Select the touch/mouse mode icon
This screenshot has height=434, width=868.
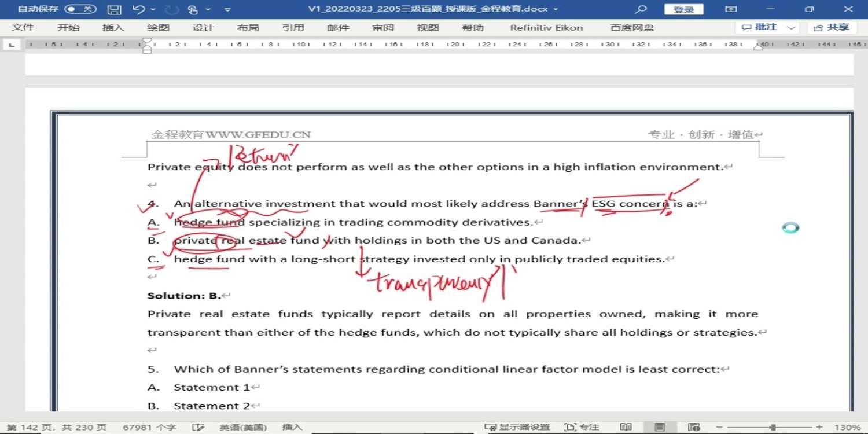pyautogui.click(x=193, y=9)
